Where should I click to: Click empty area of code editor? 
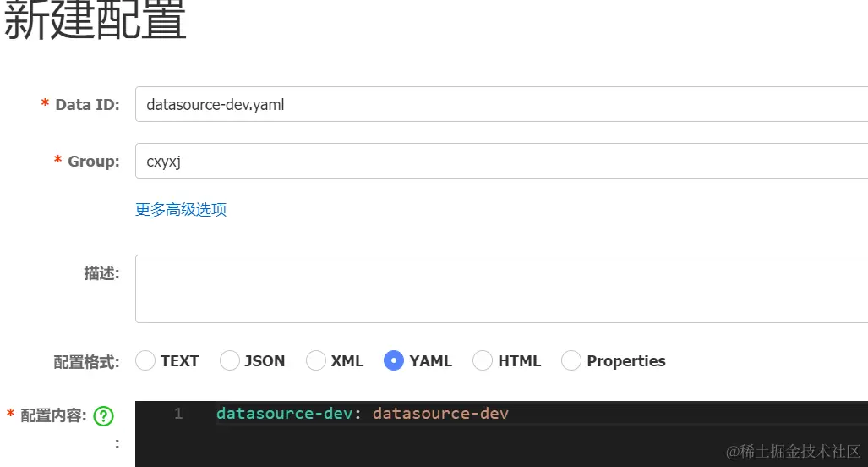pyautogui.click(x=507, y=447)
